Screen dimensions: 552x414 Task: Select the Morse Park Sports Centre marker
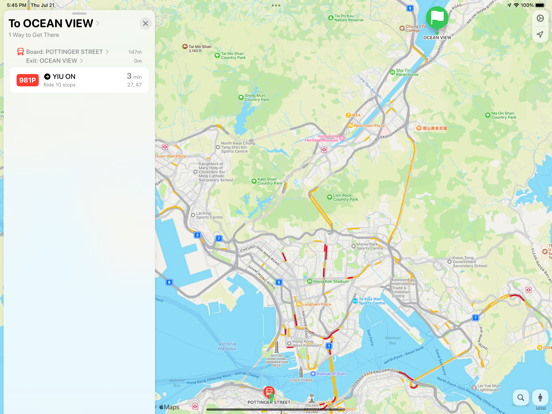click(353, 246)
